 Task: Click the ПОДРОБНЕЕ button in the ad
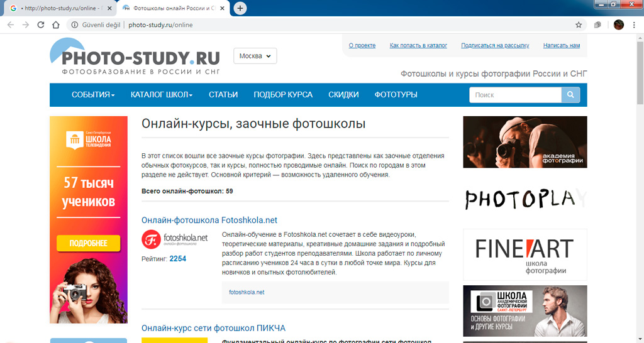(88, 243)
